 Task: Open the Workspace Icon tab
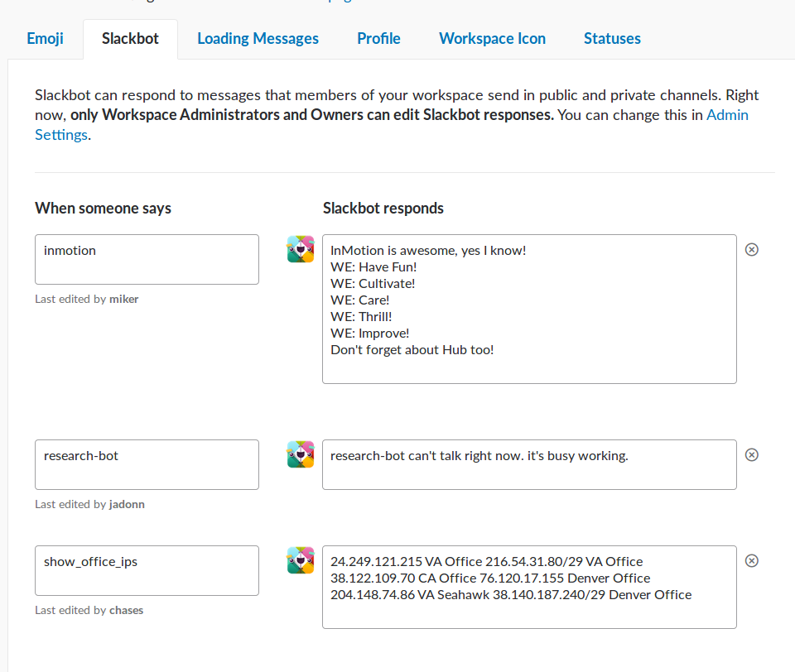tap(492, 39)
